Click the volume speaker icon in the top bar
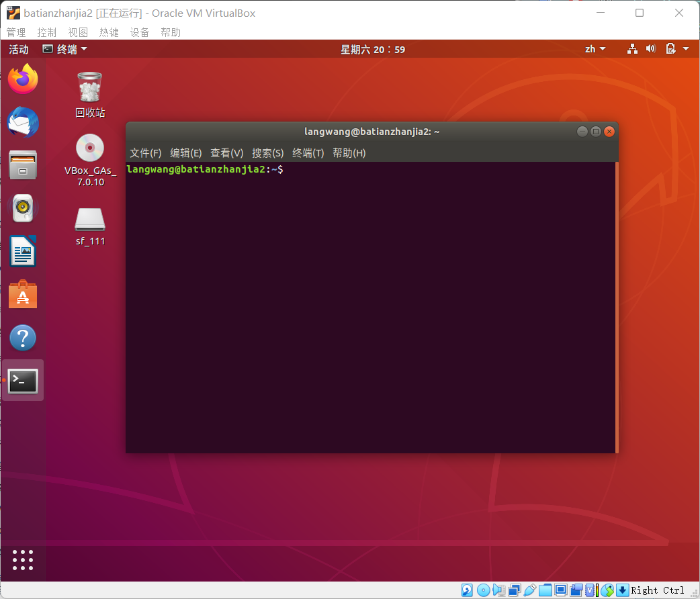The image size is (700, 599). point(651,48)
